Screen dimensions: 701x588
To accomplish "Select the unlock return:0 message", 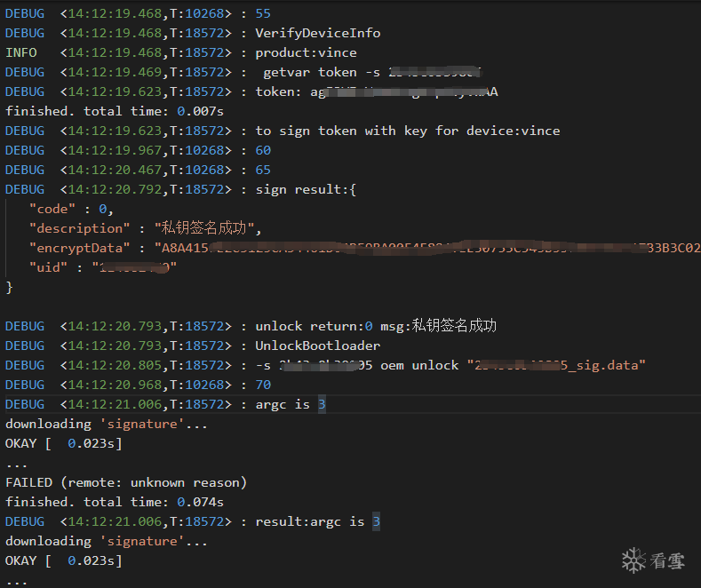I will [375, 326].
